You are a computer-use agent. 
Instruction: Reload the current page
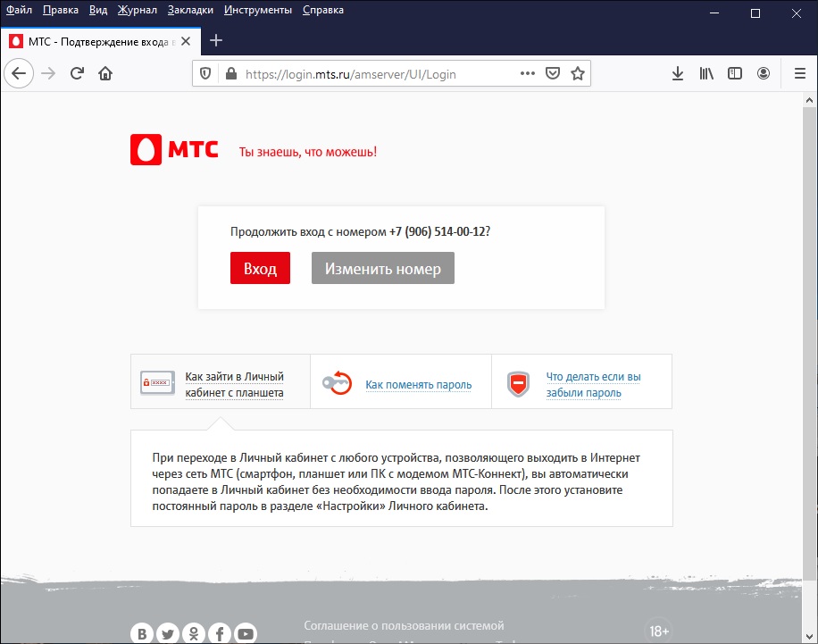(77, 73)
